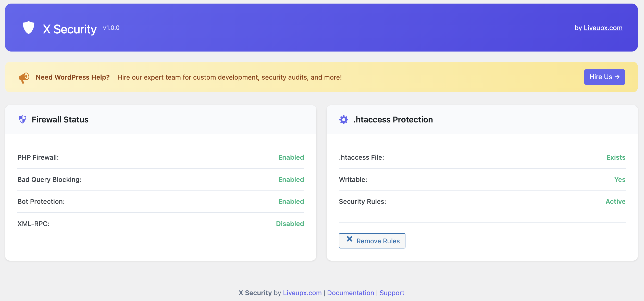Click the Bad Query Blocking label

[x=49, y=180]
